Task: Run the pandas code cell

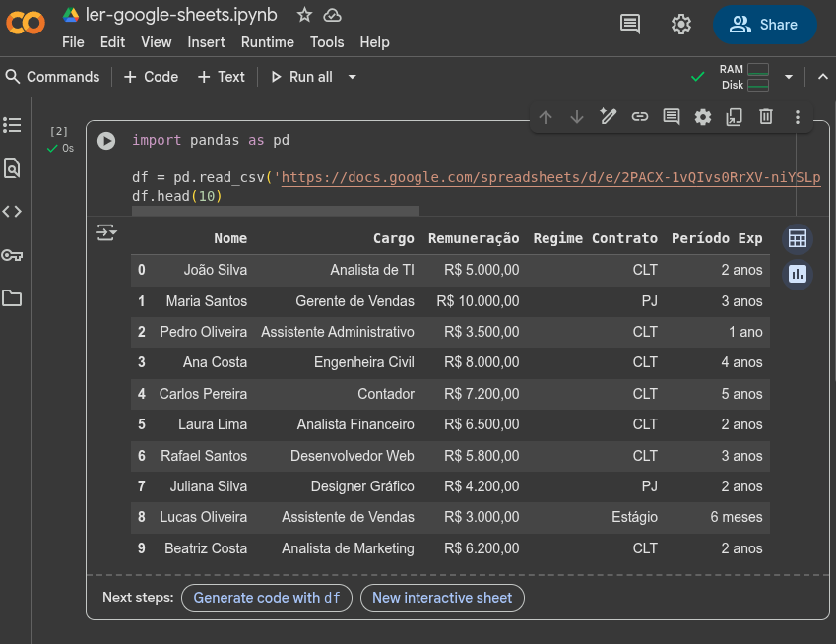Action: click(105, 139)
